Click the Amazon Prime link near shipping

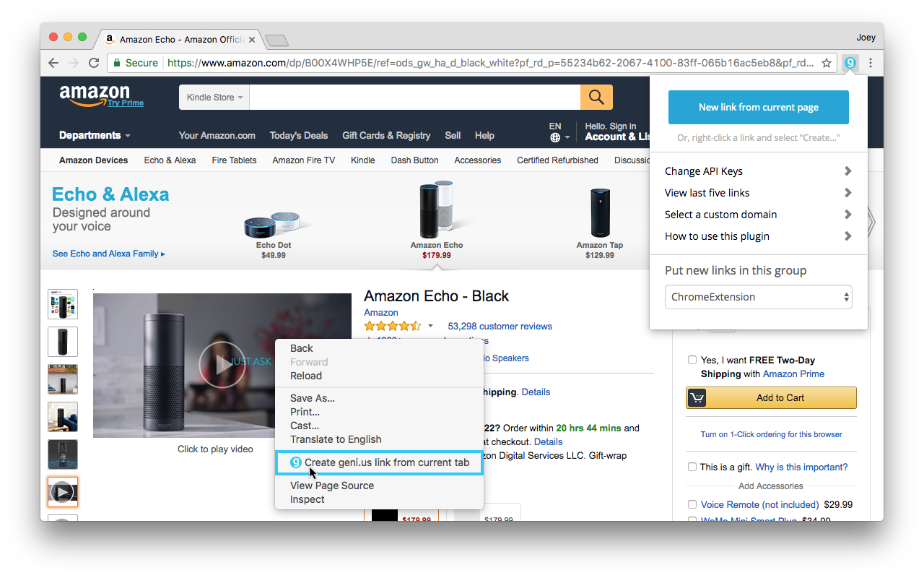click(x=793, y=374)
